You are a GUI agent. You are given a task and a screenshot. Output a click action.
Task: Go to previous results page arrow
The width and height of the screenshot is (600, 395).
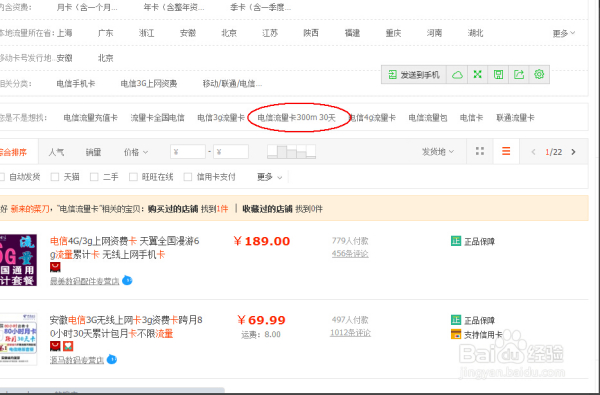(x=533, y=152)
